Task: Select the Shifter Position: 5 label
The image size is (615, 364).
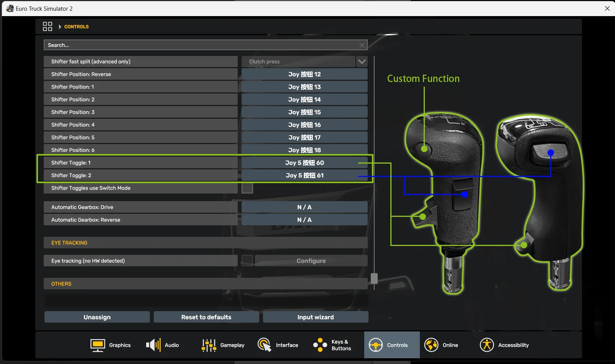Action: pyautogui.click(x=141, y=138)
